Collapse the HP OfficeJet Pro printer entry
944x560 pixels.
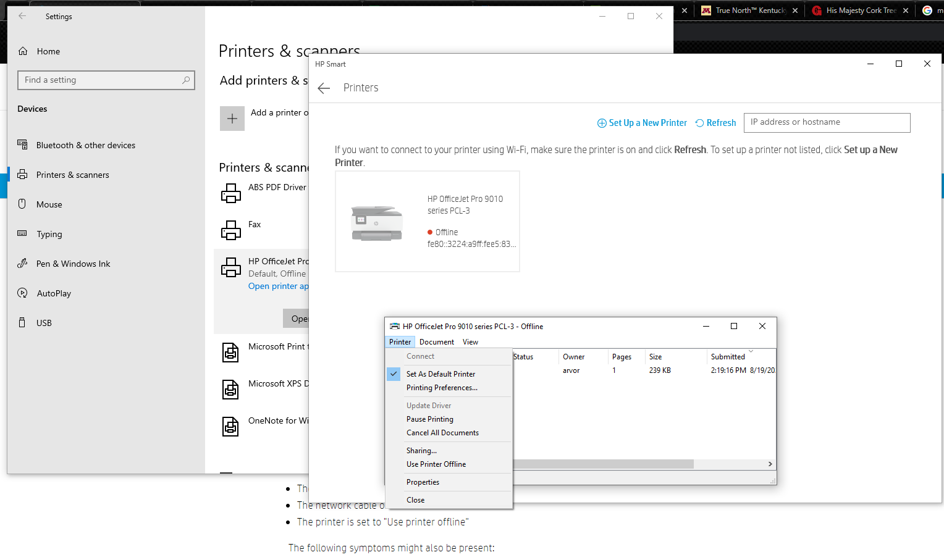coord(277,261)
